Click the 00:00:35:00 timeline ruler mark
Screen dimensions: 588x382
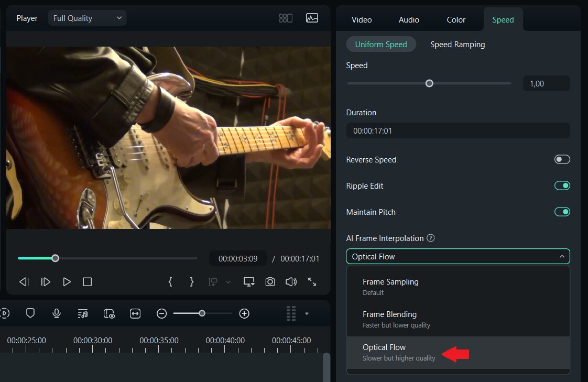(159, 341)
